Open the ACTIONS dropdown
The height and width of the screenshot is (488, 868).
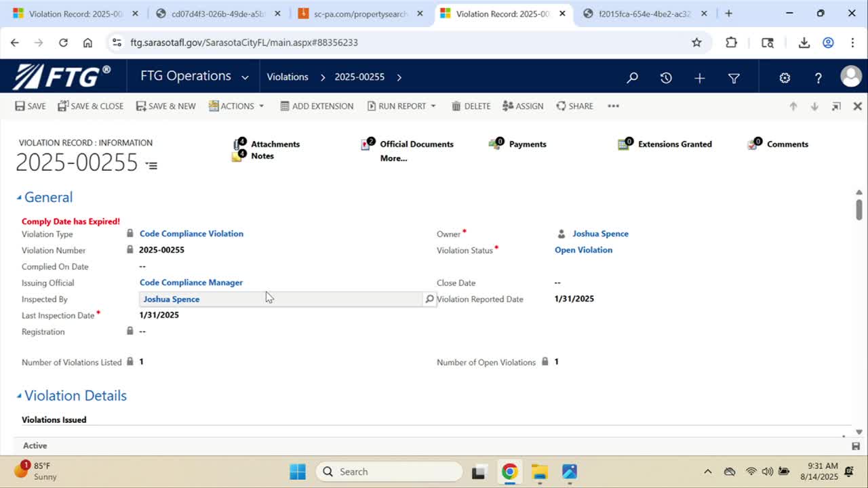click(236, 106)
